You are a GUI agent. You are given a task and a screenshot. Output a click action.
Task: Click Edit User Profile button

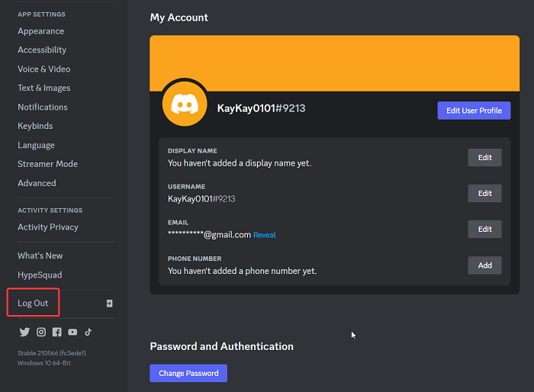coord(474,111)
